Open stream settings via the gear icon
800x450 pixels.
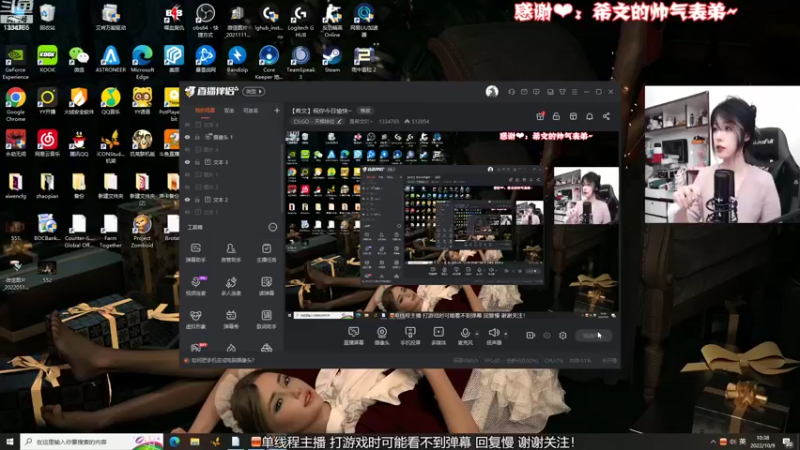click(563, 335)
